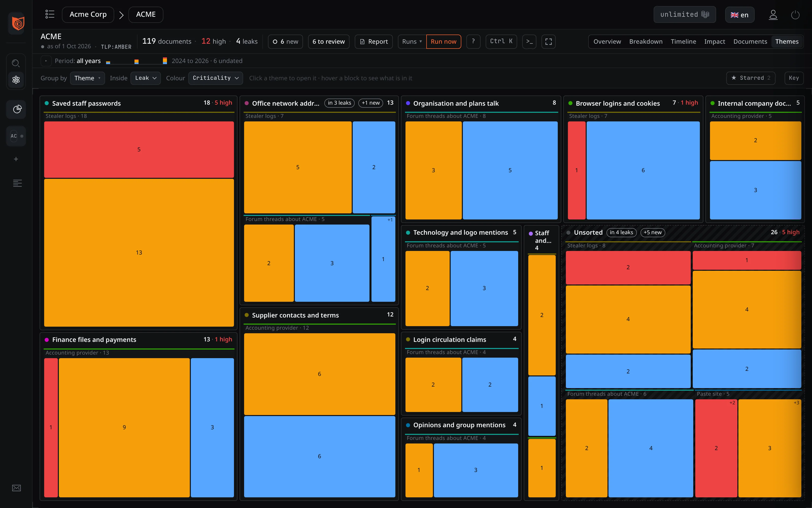Open the Key legend button
Screen dimensions: 812x508
[x=793, y=78]
